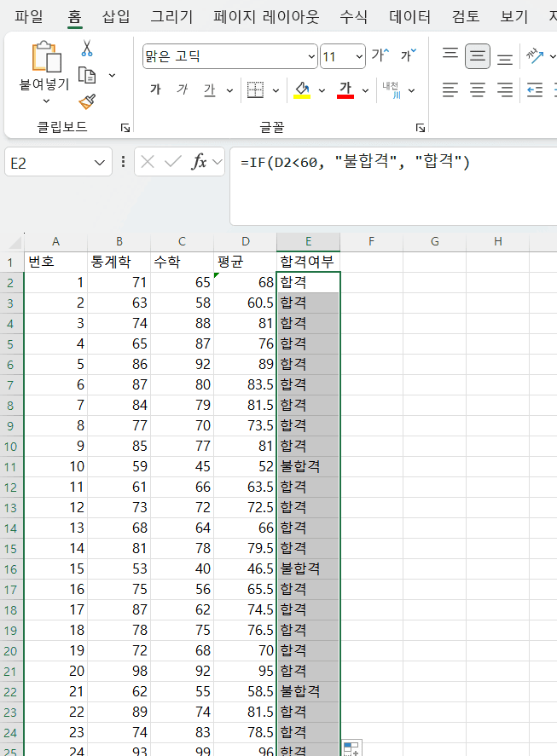557x756 pixels.
Task: Switch to the 수식 (Formulas) tab
Action: point(353,16)
